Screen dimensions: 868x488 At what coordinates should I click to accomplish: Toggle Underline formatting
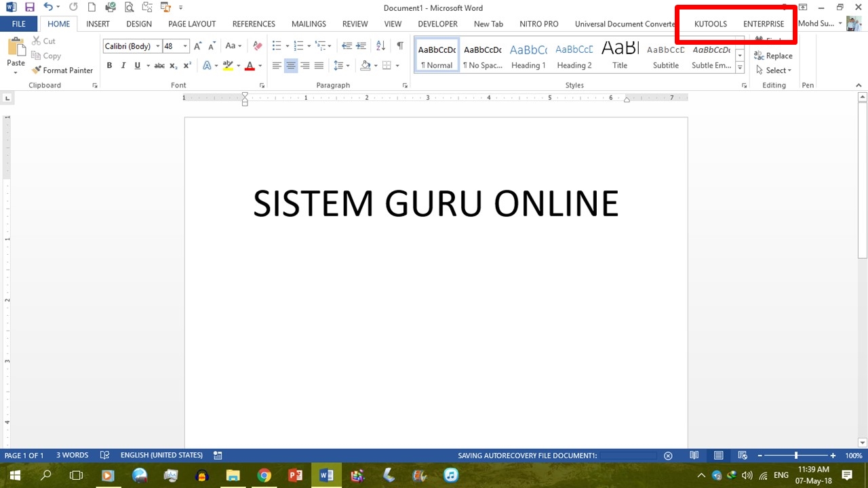coord(137,66)
